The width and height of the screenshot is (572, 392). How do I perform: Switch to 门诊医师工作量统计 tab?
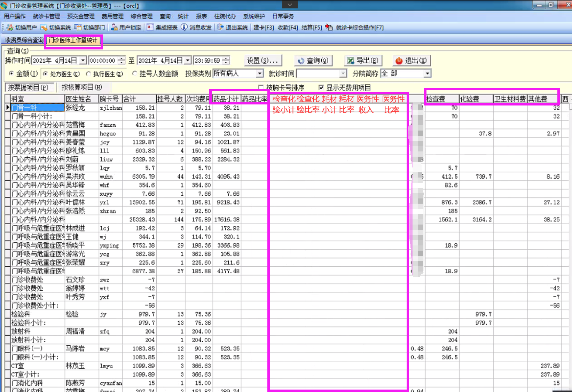click(x=73, y=40)
